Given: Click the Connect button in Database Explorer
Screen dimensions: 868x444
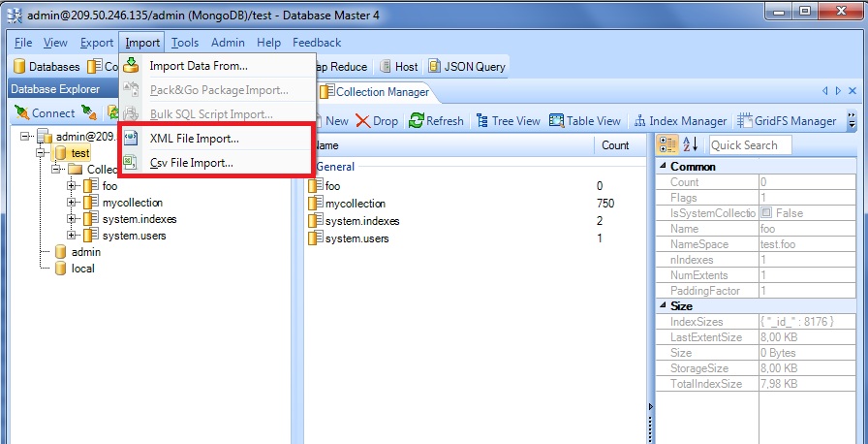Looking at the screenshot, I should pyautogui.click(x=45, y=113).
